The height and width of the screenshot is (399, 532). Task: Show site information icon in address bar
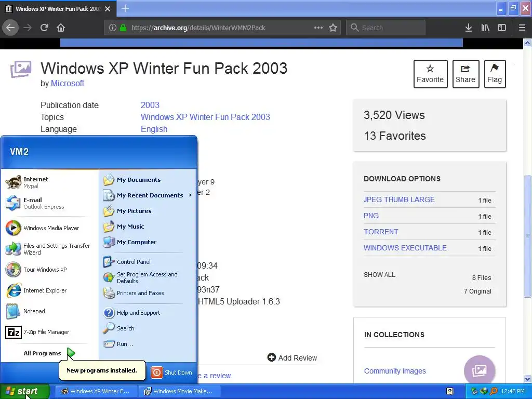click(x=112, y=28)
